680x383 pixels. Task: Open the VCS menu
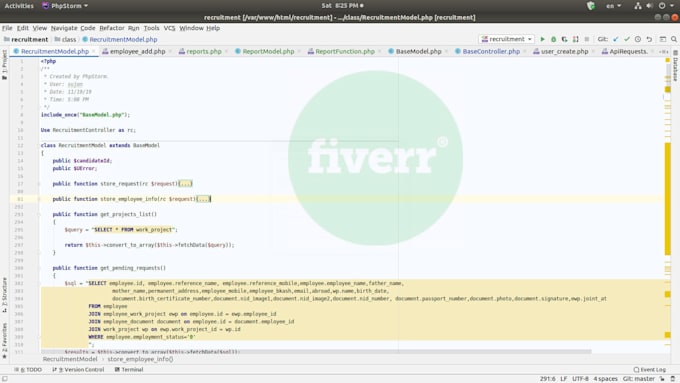click(169, 28)
